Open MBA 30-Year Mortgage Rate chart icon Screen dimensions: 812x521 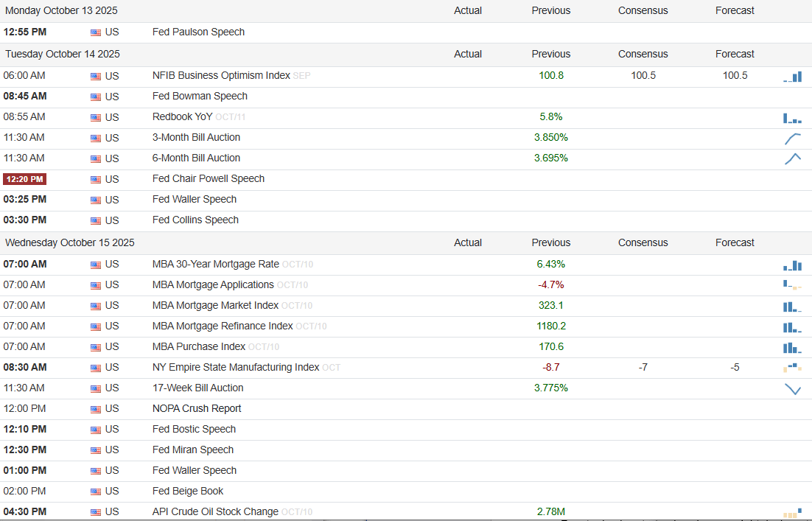[x=792, y=265]
